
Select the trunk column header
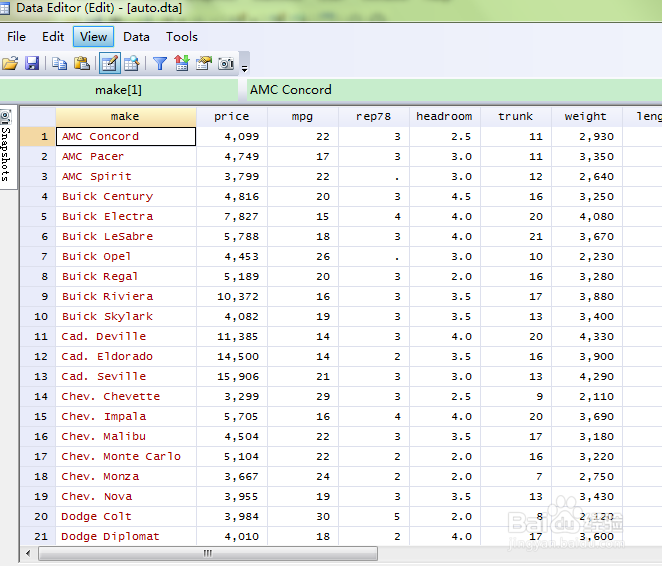coord(515,116)
